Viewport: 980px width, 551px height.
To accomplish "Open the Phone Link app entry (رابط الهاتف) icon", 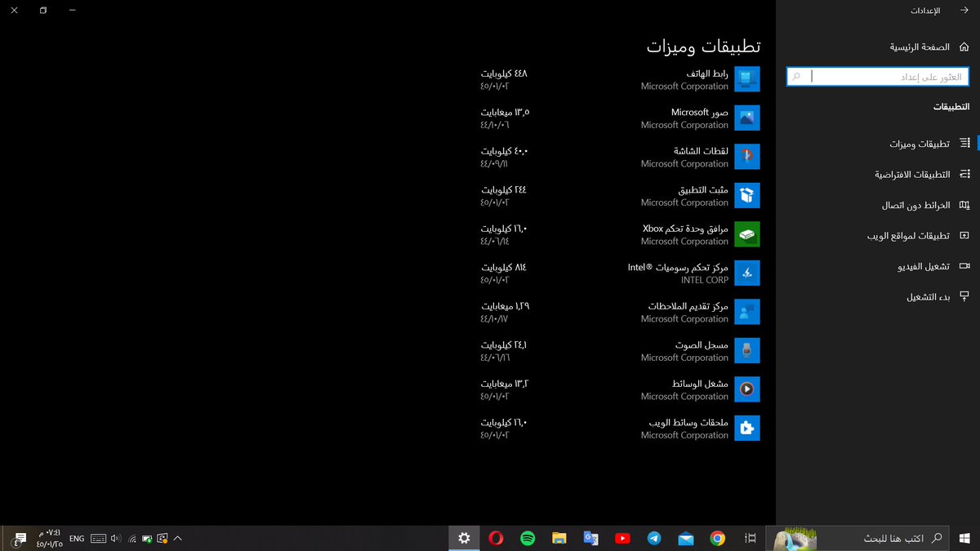I will point(747,79).
